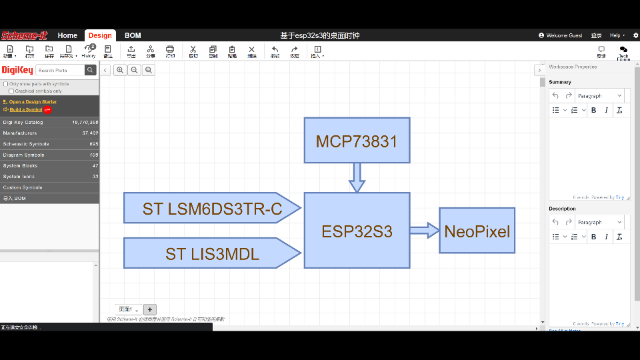This screenshot has width=640, height=360.
Task: Click the Search Parts input field
Action: point(60,70)
